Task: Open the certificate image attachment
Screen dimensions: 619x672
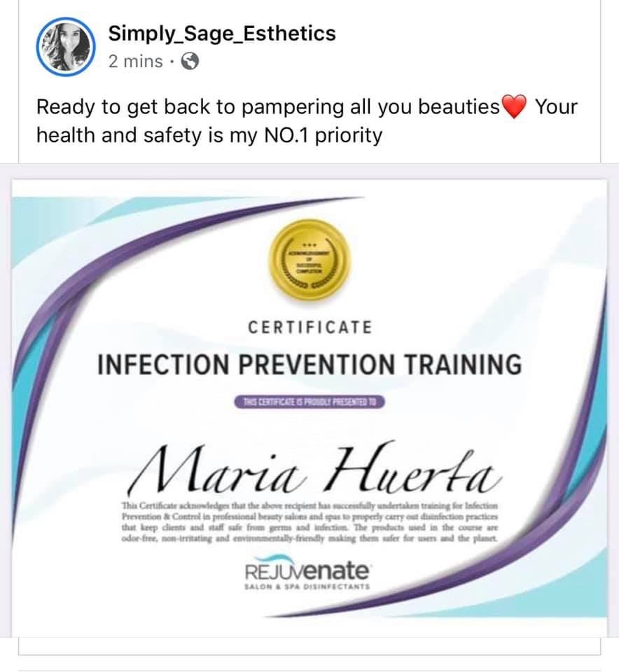Action: 309,407
